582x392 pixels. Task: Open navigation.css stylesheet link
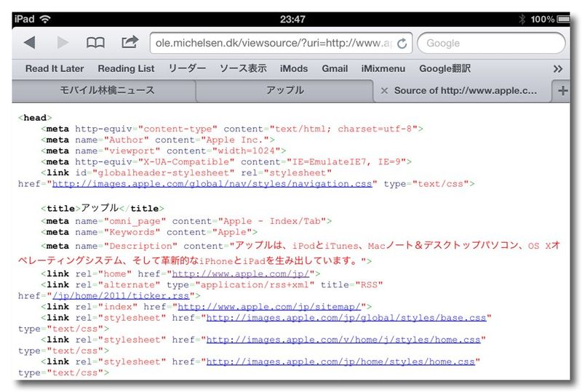[212, 184]
